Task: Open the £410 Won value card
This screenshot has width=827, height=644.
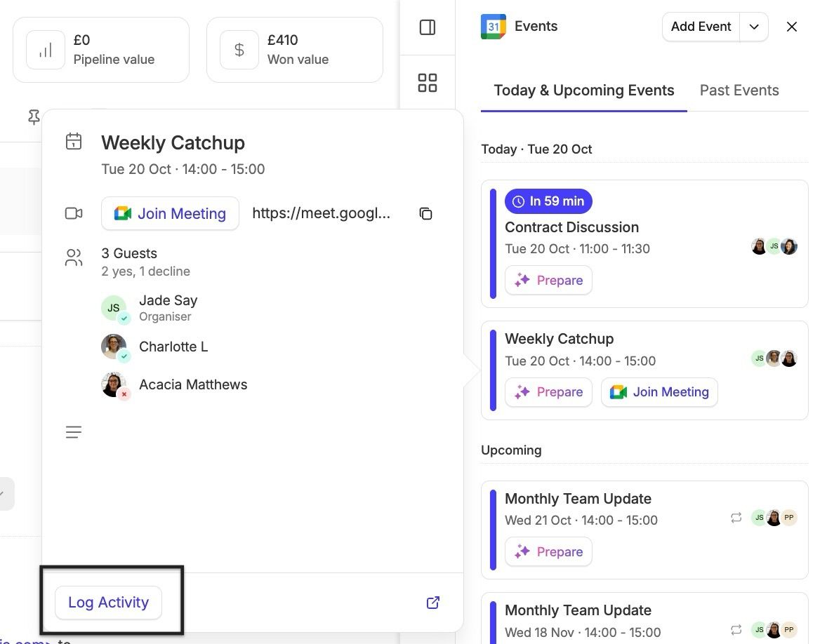Action: (295, 50)
